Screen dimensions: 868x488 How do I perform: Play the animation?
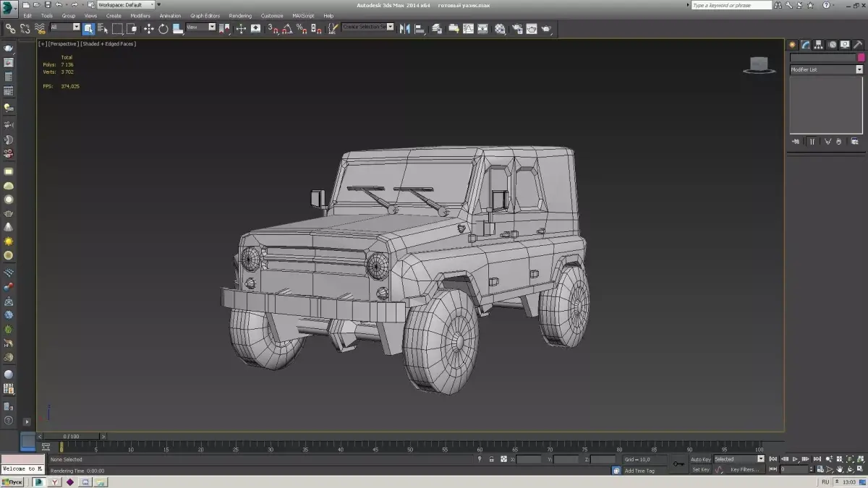(x=795, y=459)
